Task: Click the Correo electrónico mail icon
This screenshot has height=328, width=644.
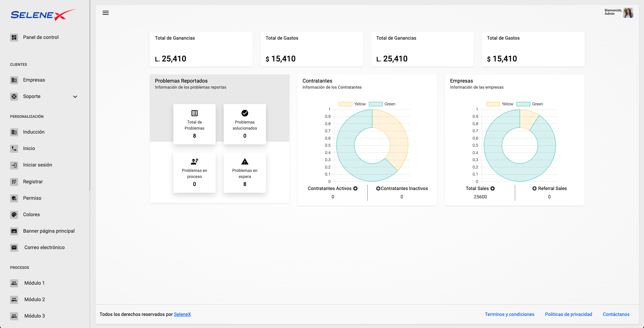Action: point(14,247)
